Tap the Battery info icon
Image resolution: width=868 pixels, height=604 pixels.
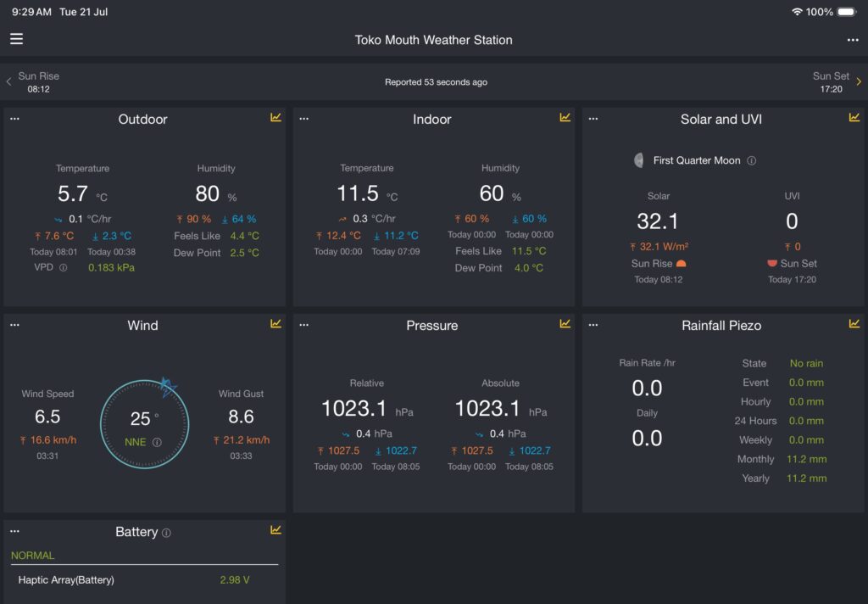coord(166,533)
